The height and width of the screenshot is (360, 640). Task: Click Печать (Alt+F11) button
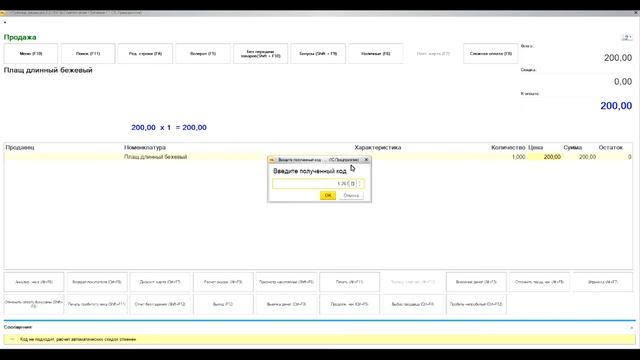tap(349, 282)
